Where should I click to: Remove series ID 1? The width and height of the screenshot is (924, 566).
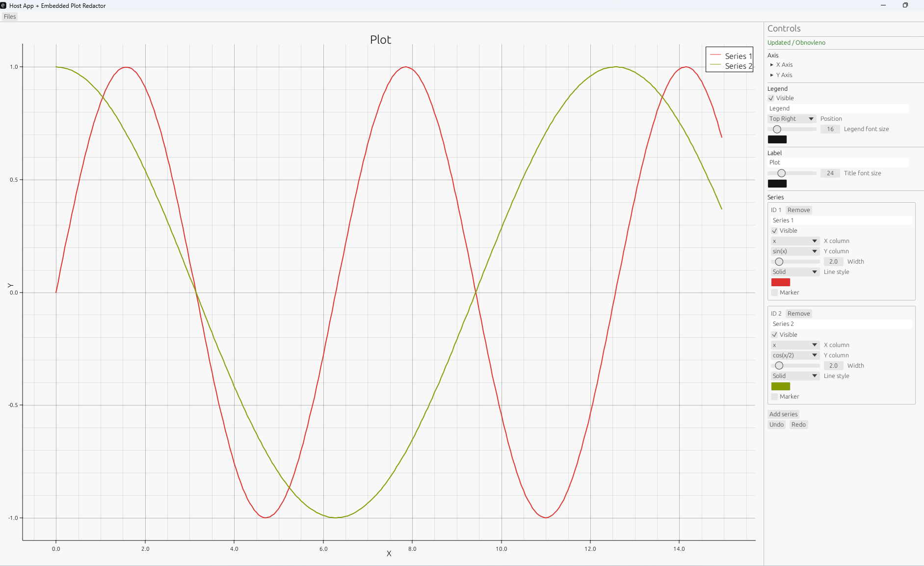tap(798, 210)
